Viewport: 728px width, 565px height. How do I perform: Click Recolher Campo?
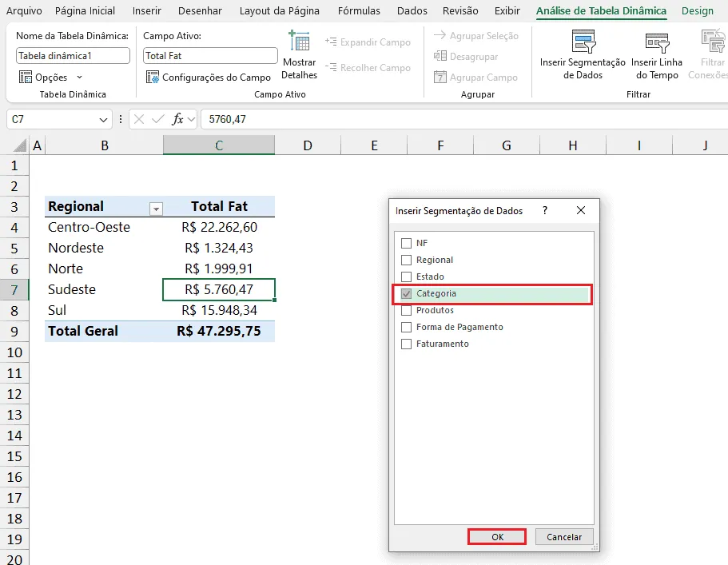(368, 68)
